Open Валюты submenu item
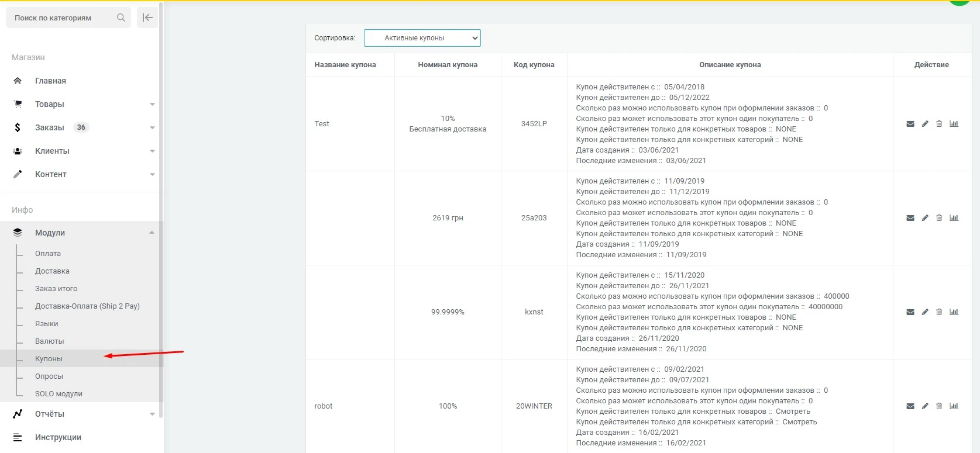 [50, 341]
